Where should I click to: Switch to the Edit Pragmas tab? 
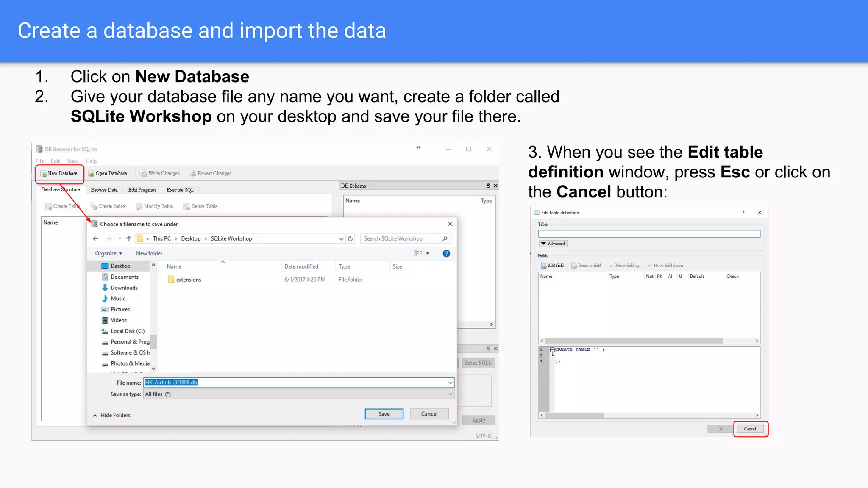[x=142, y=190]
